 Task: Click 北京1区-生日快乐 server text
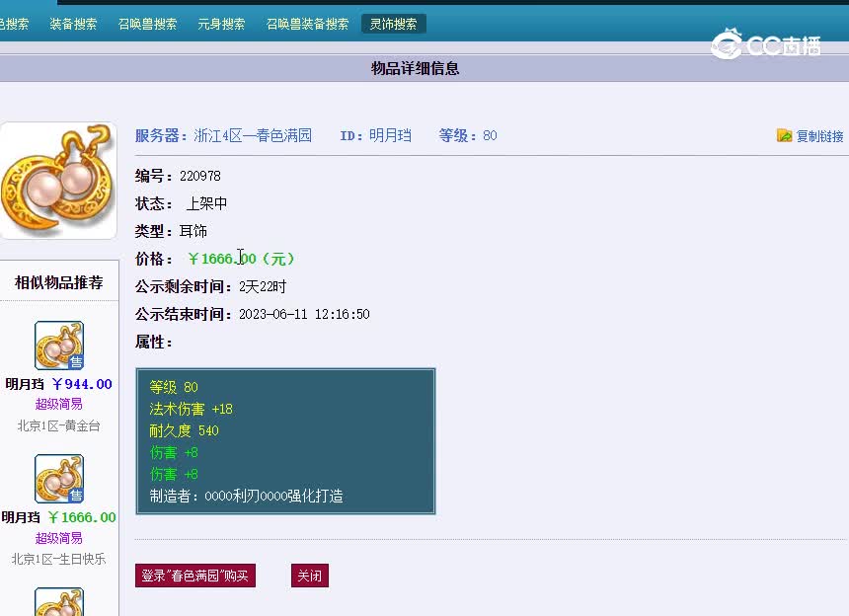[x=58, y=559]
